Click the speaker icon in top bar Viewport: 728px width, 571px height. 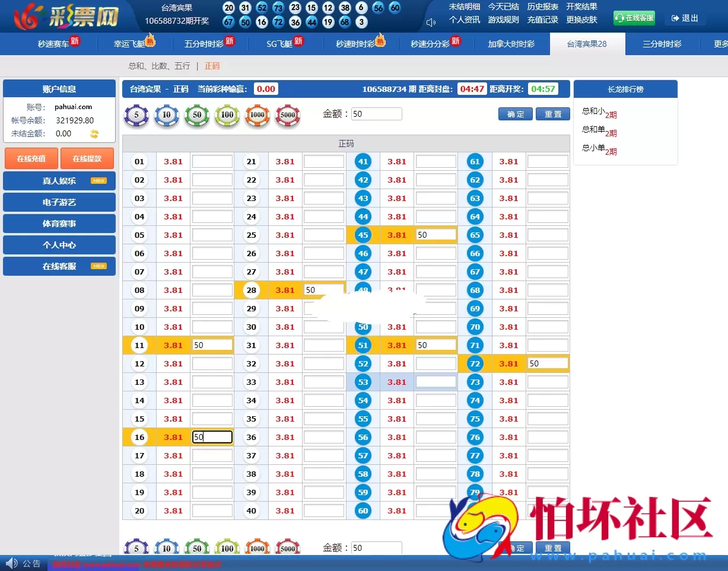click(x=430, y=22)
